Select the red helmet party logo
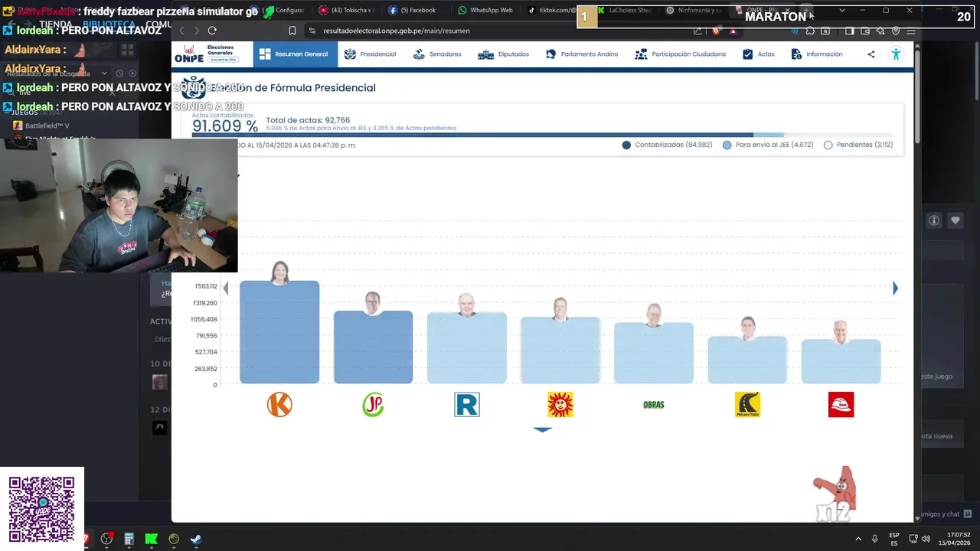980x551 pixels. click(x=841, y=404)
